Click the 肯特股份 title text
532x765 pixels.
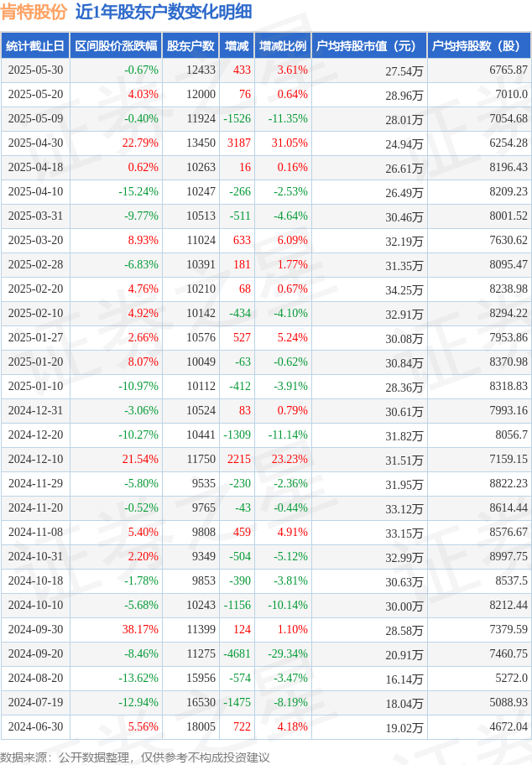pos(34,12)
